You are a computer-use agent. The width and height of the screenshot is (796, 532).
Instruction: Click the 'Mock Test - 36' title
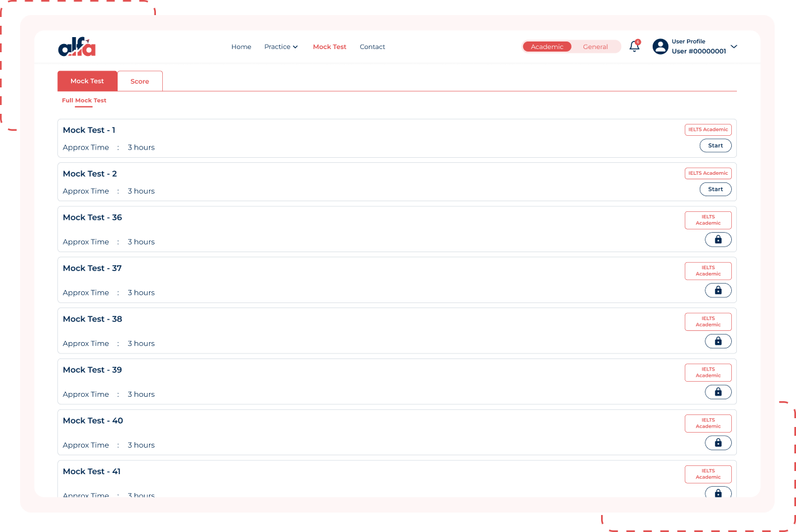(92, 218)
